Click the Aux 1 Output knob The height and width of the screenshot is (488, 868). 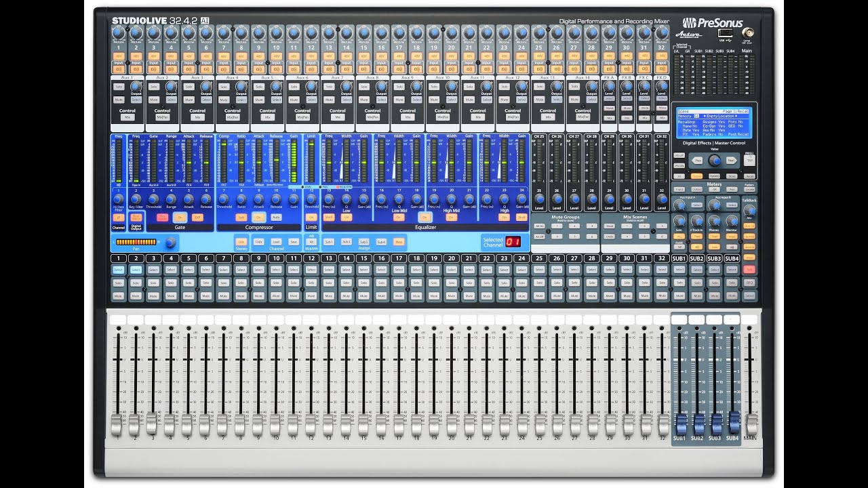(136, 87)
